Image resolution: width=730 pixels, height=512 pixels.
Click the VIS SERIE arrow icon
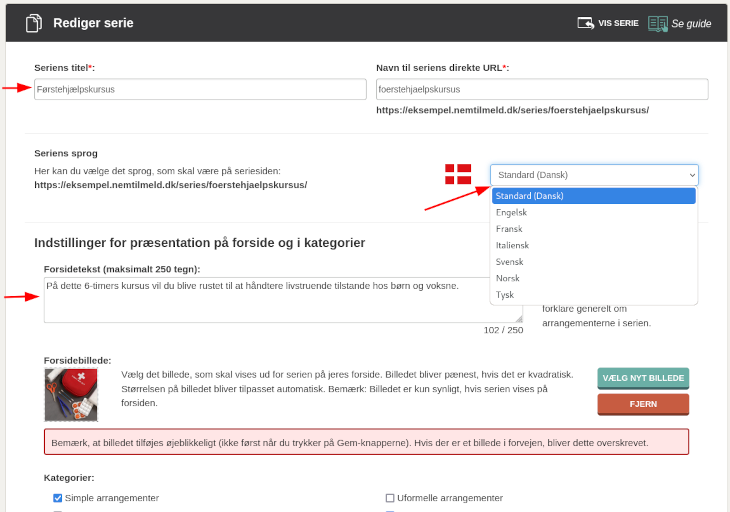pos(586,23)
